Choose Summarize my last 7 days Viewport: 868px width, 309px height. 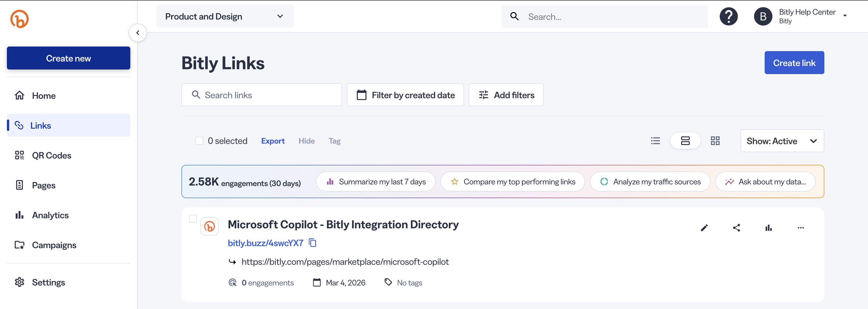tap(376, 181)
